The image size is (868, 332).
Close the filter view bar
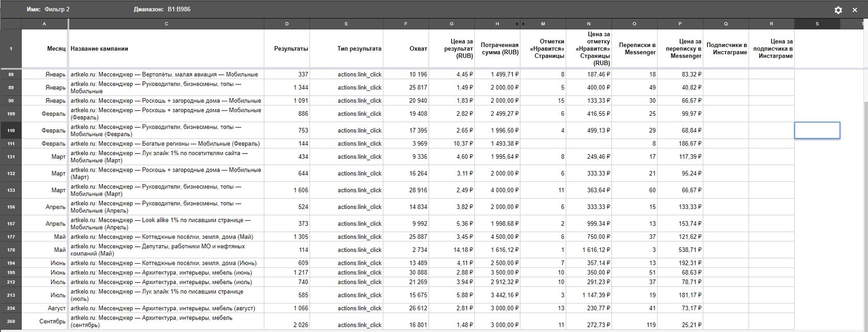855,10
